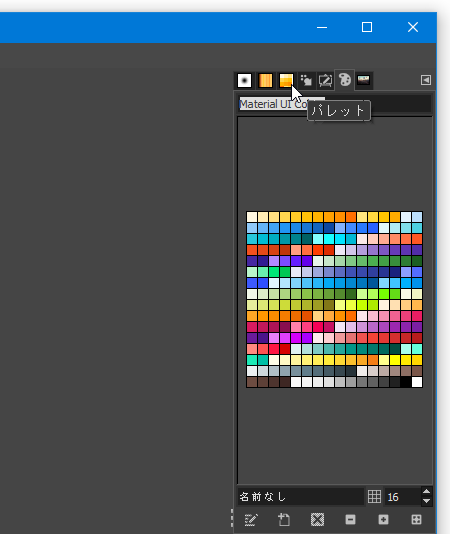Open the tab configuration menu arrow

click(x=426, y=80)
